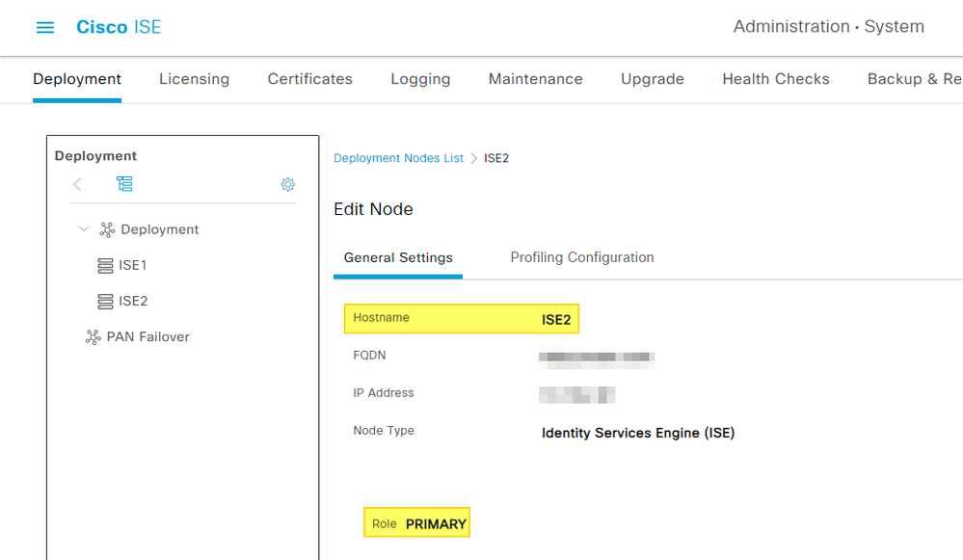Click the Edit Node heading
Screen dimensions: 963x560
373,209
